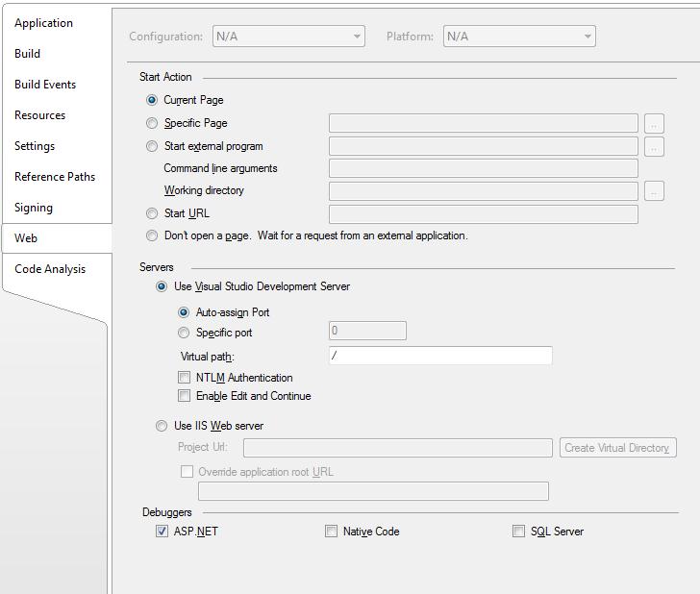The image size is (700, 594).
Task: Select the Specific port radio button
Action: tap(184, 333)
